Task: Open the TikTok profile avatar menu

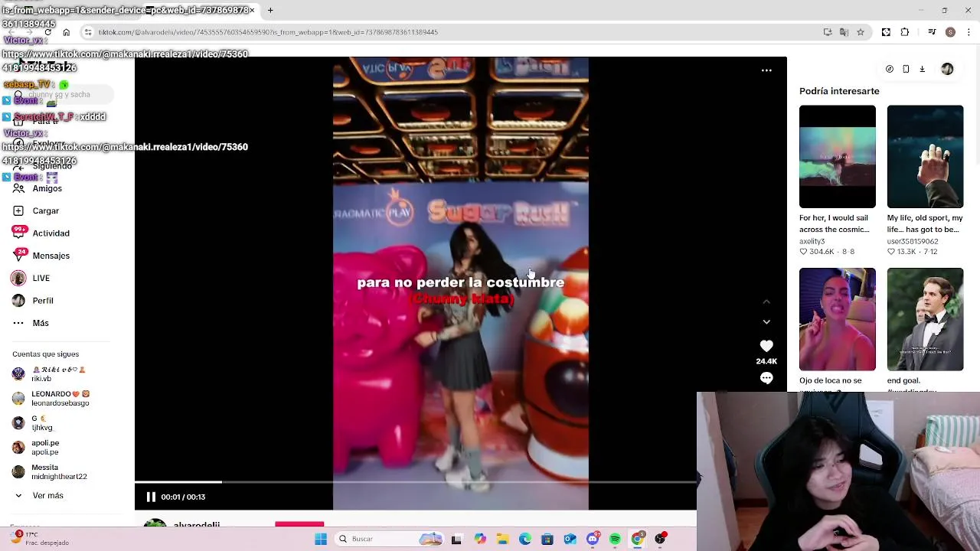Action: click(947, 69)
